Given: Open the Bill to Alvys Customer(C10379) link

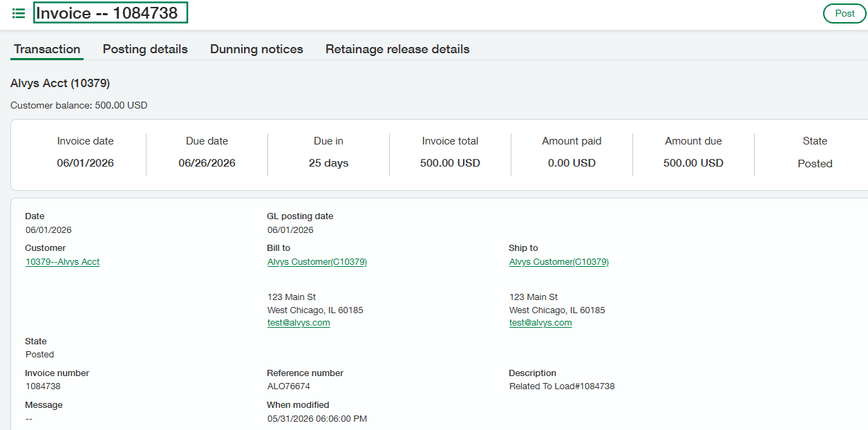Looking at the screenshot, I should click(x=317, y=262).
